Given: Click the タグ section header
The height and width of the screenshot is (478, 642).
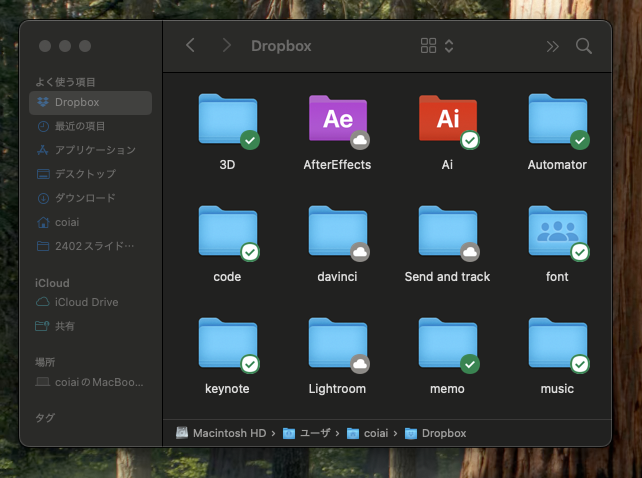Looking at the screenshot, I should point(45,418).
